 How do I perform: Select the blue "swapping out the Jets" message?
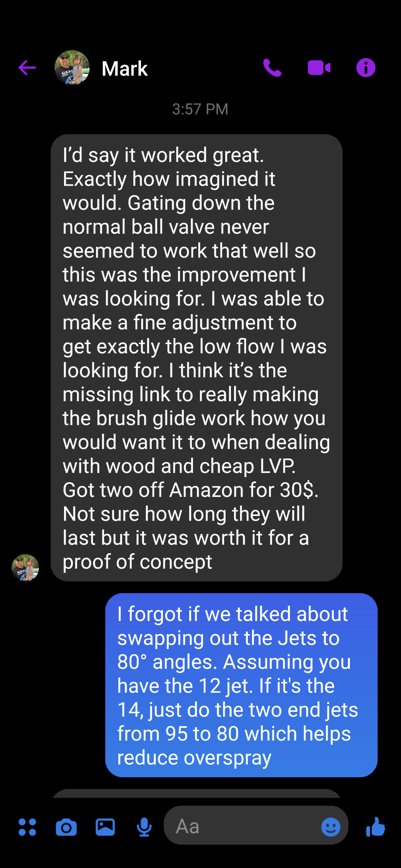241,685
